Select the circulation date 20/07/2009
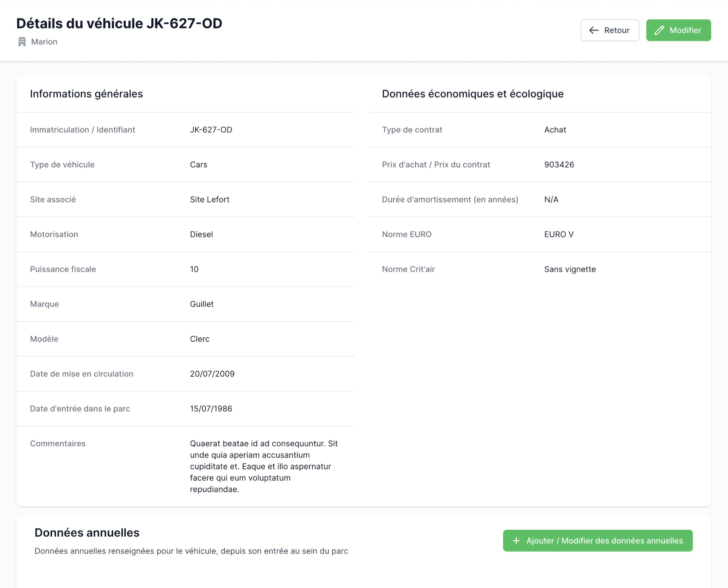 click(x=212, y=374)
